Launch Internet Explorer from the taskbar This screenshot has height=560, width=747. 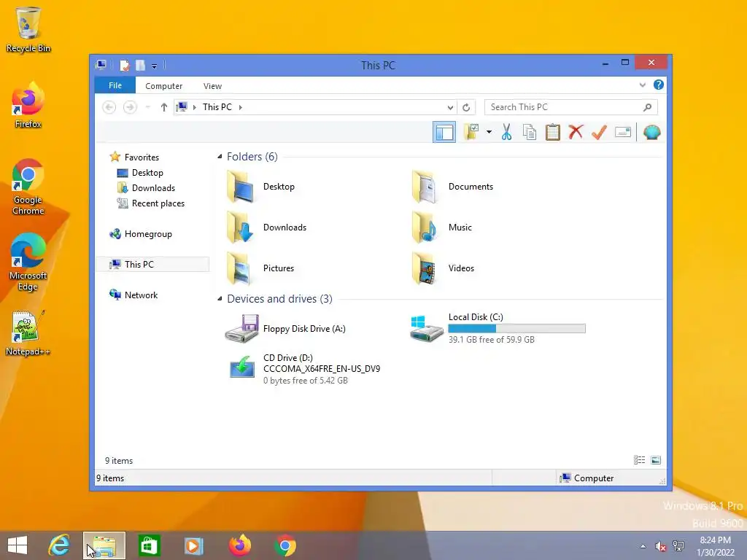click(x=59, y=545)
